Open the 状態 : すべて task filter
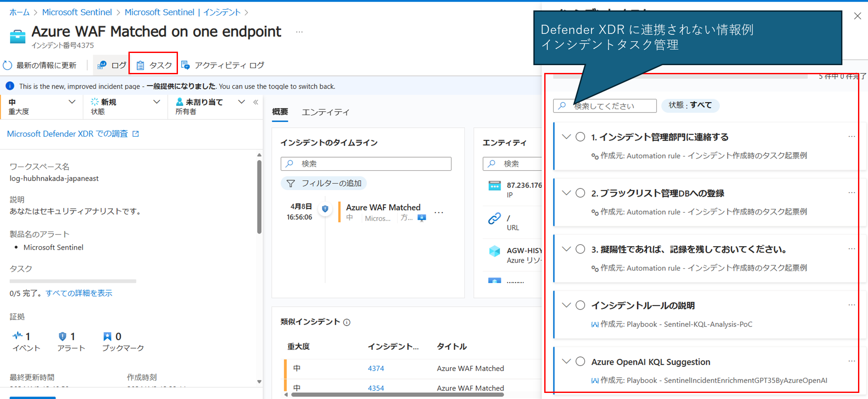The image size is (868, 399). pyautogui.click(x=690, y=106)
